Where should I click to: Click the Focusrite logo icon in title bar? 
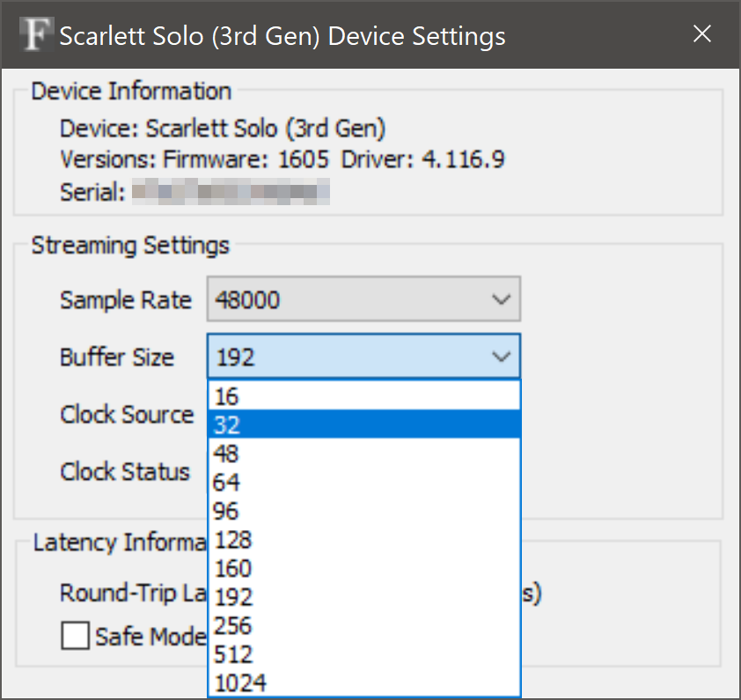tap(35, 36)
